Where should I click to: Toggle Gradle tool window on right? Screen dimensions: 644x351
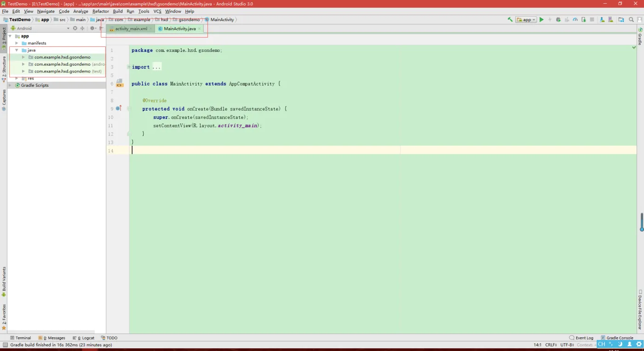[640, 36]
